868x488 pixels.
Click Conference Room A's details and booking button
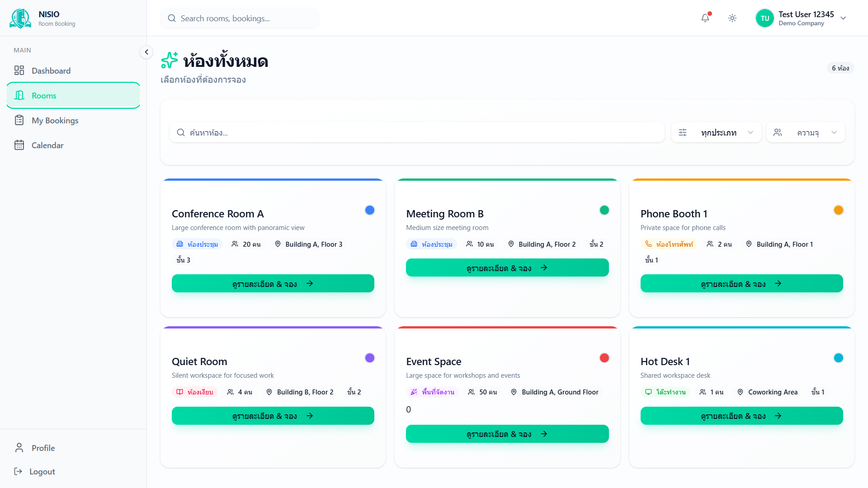coord(273,283)
